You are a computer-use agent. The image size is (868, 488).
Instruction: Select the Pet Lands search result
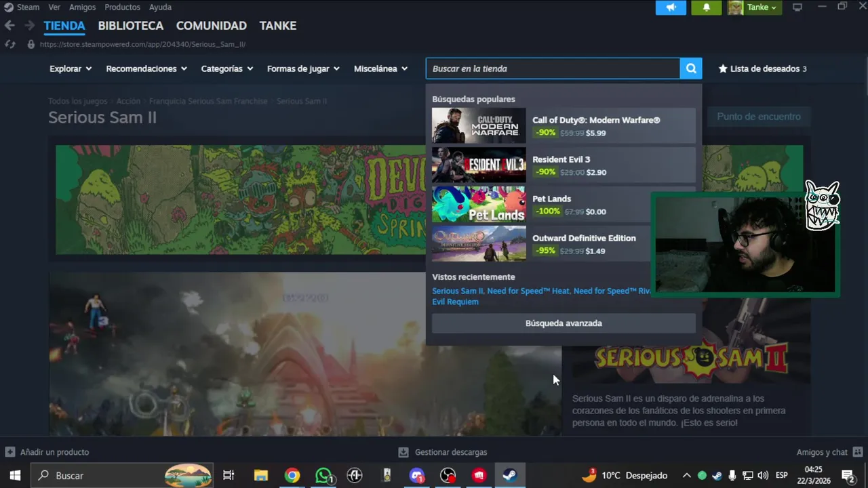[x=564, y=204]
